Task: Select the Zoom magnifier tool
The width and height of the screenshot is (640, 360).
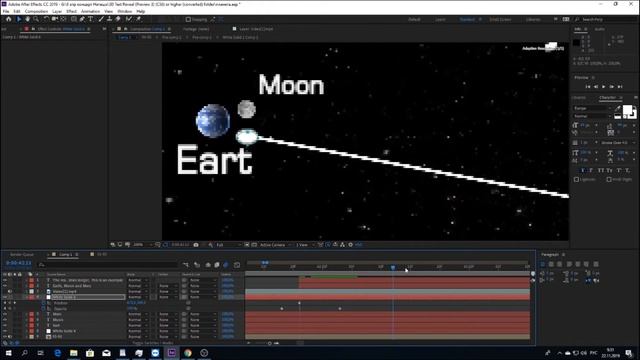Action: [x=36, y=19]
